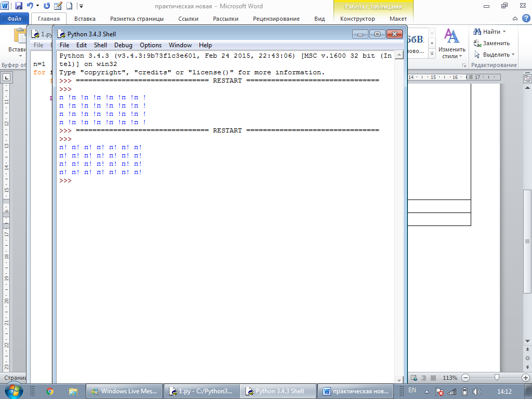The image size is (532, 399).
Task: Open the Изменить стили dropdown
Action: tap(451, 44)
